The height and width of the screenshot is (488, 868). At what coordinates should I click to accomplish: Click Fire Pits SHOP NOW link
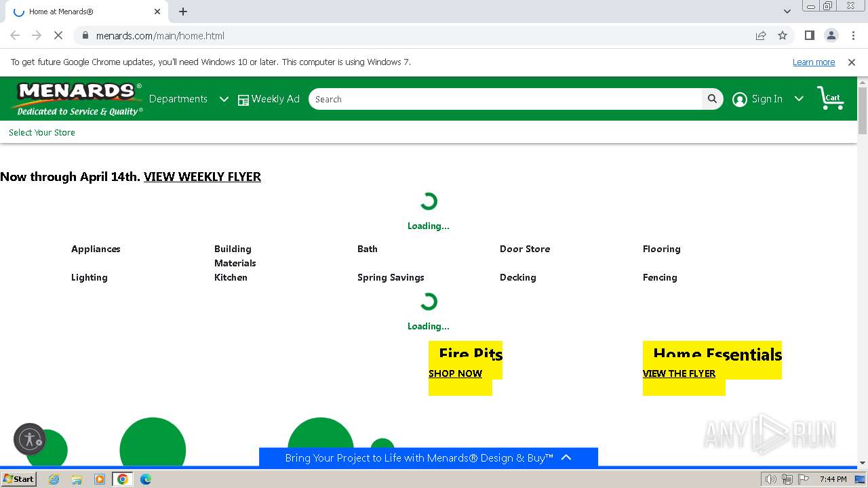click(x=455, y=373)
